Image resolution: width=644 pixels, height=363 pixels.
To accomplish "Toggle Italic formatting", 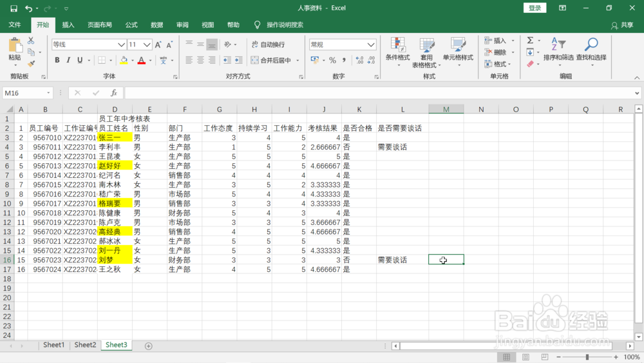I will tap(68, 60).
